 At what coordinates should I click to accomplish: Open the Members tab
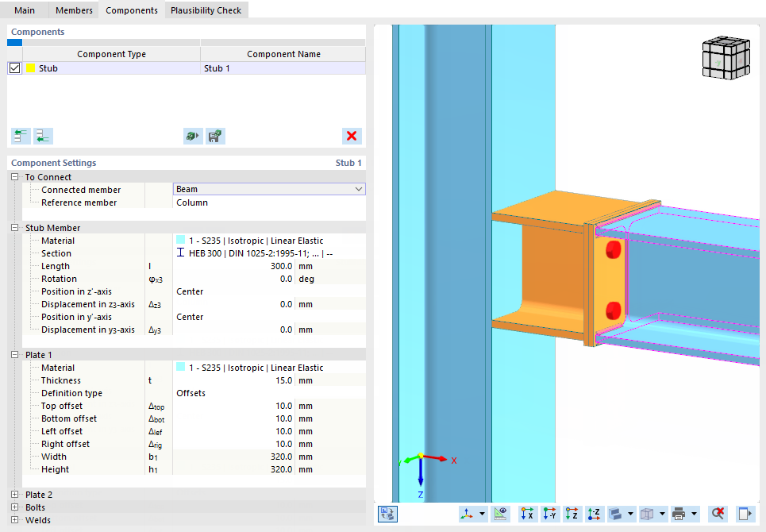point(73,10)
